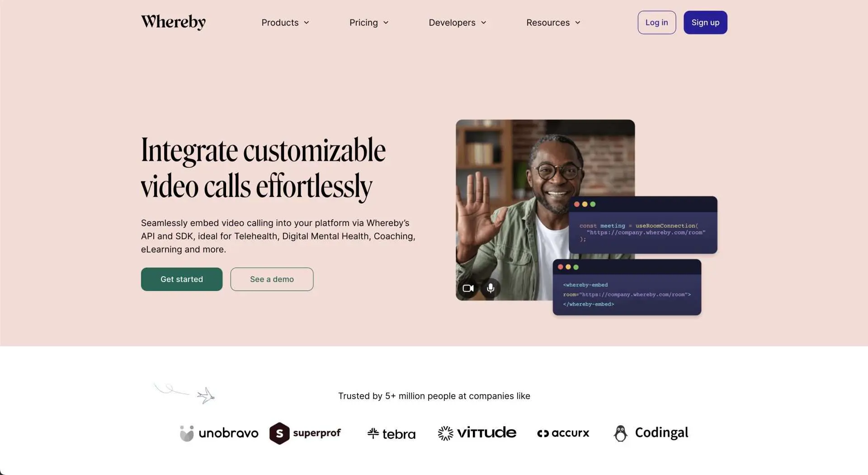
Task: Click the vittude company logo
Action: (x=477, y=433)
